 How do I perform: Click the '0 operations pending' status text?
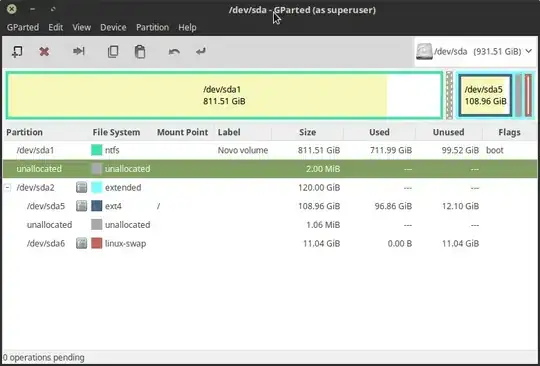tap(43, 357)
